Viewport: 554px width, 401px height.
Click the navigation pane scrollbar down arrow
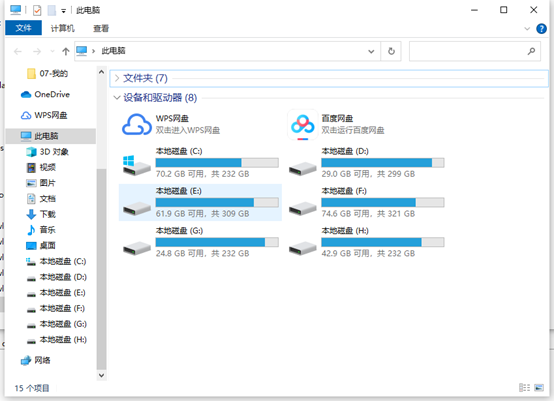(101, 375)
